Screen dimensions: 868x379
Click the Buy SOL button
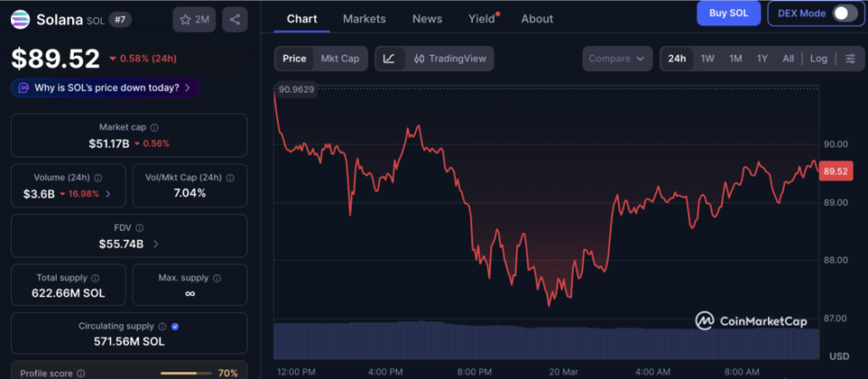[x=727, y=14]
